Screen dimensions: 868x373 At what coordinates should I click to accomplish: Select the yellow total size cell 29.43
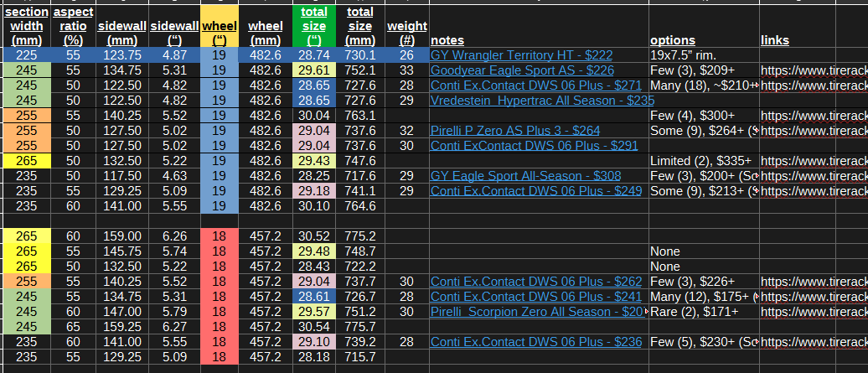(314, 160)
